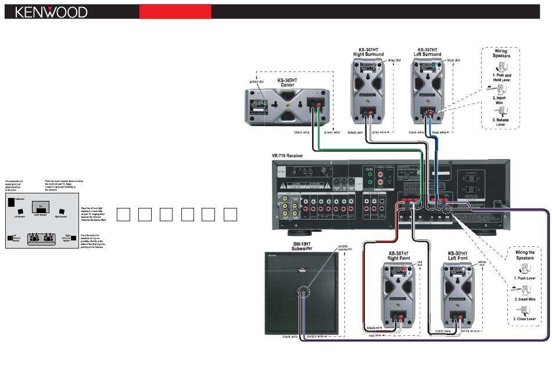Click the Left Front speaker picture
The image size is (552, 392).
(x=458, y=295)
